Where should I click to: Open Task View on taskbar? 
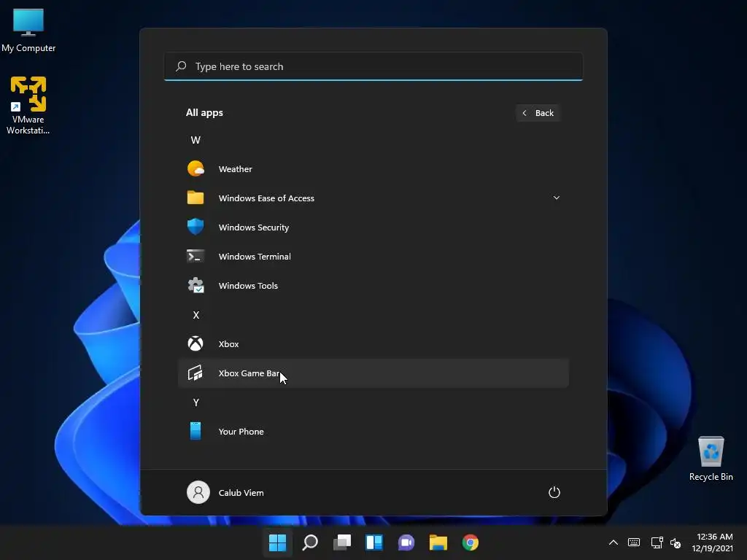pos(341,542)
